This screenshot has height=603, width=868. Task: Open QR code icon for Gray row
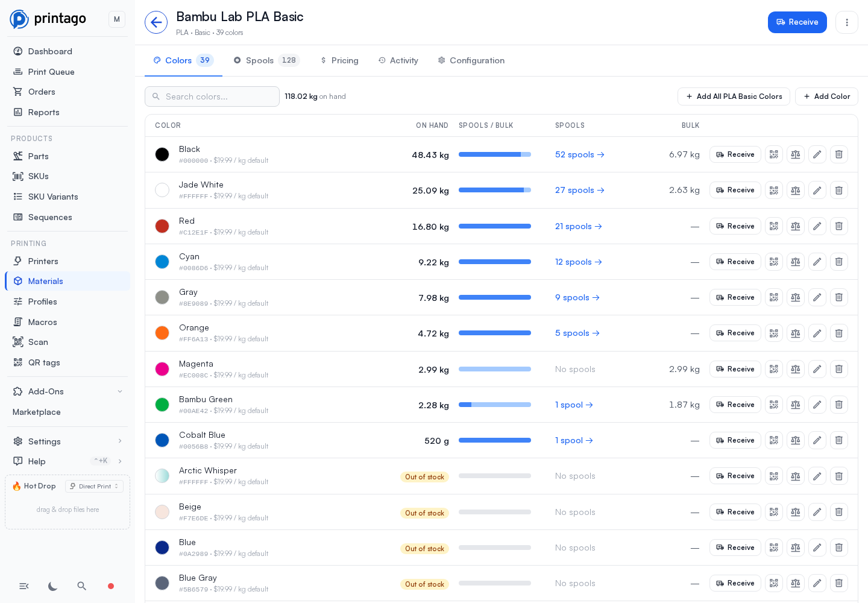774,297
